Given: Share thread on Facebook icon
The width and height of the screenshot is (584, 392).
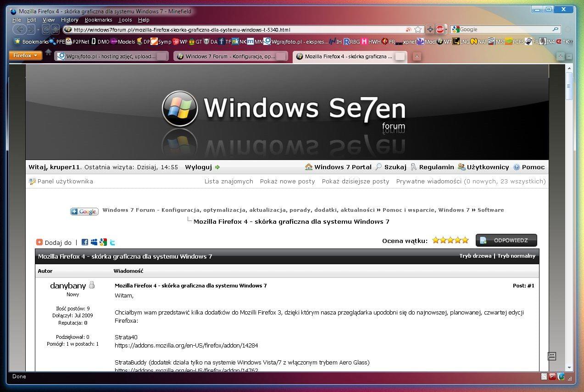Looking at the screenshot, I should pos(84,242).
